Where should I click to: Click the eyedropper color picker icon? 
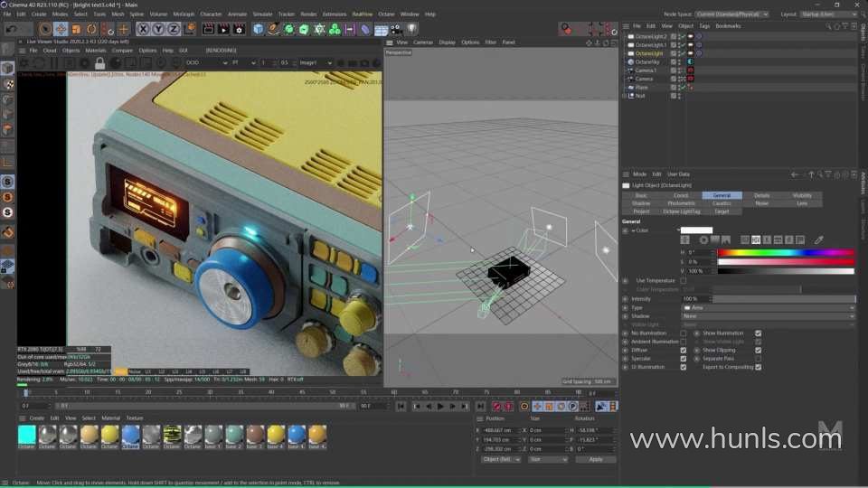click(819, 239)
